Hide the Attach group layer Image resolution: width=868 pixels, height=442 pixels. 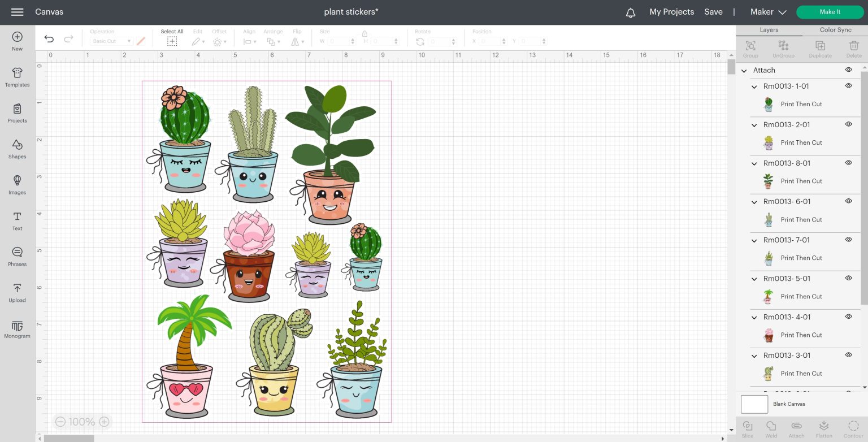(848, 70)
